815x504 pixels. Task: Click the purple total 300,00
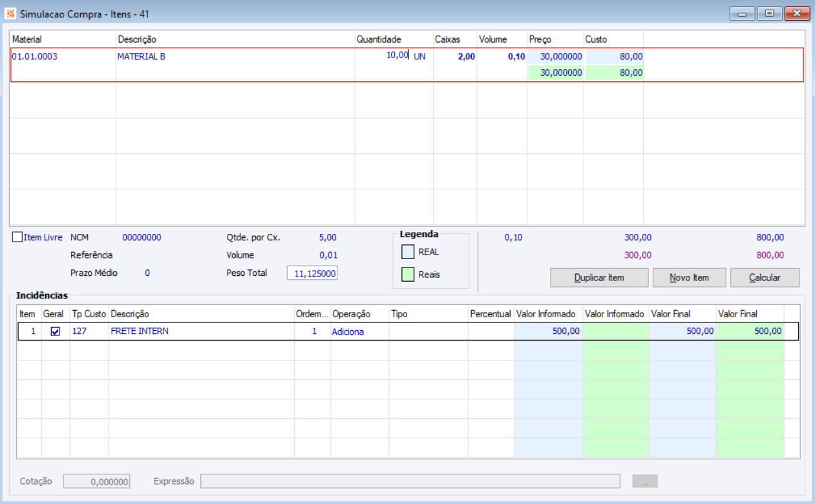click(x=638, y=255)
